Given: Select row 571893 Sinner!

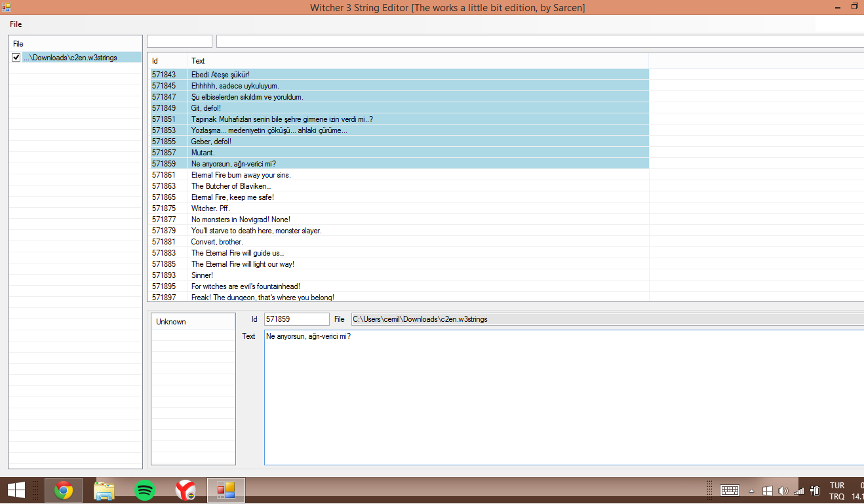Looking at the screenshot, I should click(399, 275).
